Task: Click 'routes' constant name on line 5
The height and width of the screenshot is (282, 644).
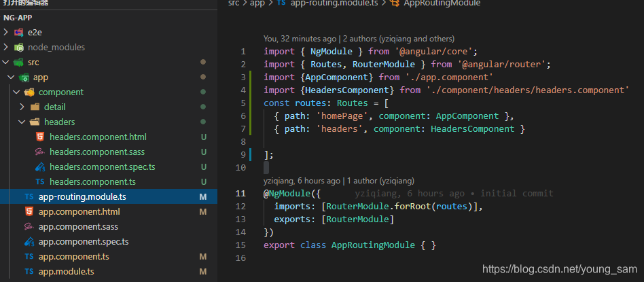Action: point(310,103)
